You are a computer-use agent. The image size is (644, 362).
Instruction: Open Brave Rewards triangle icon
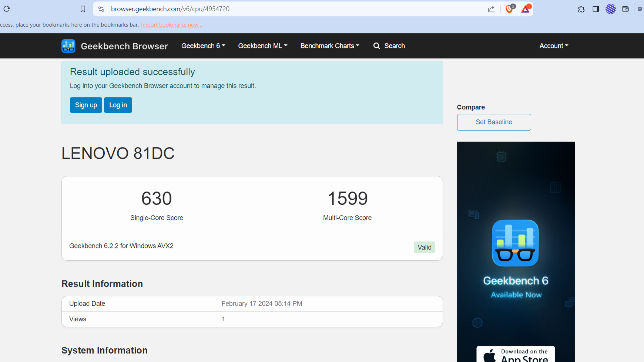(526, 9)
